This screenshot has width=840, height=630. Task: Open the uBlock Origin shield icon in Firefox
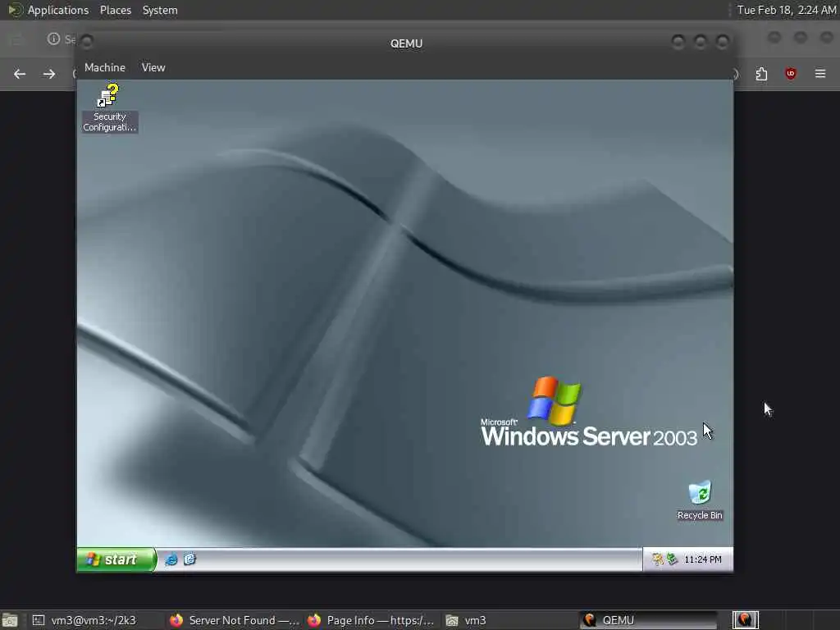point(791,74)
